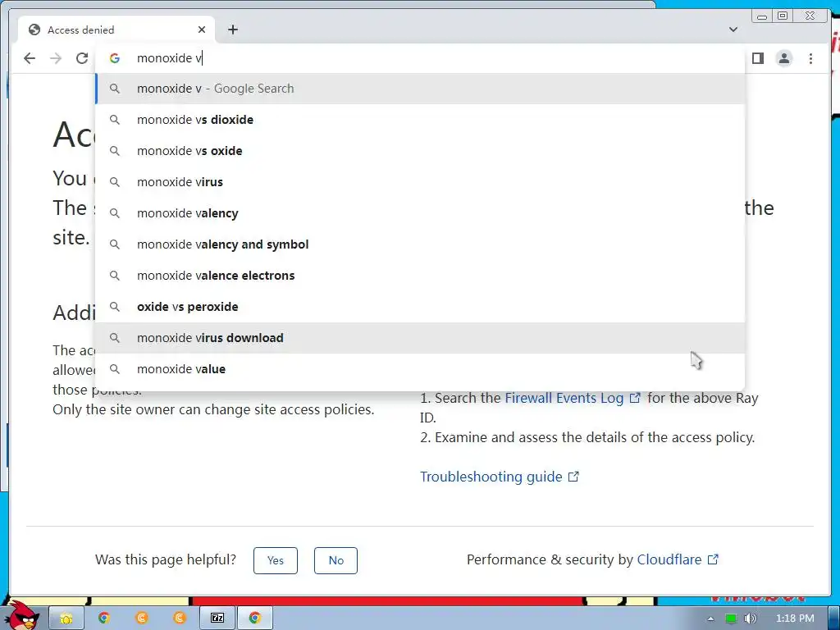The image size is (840, 630).
Task: Pick suggestion 'monoxide vs oxide'
Action: [420, 151]
